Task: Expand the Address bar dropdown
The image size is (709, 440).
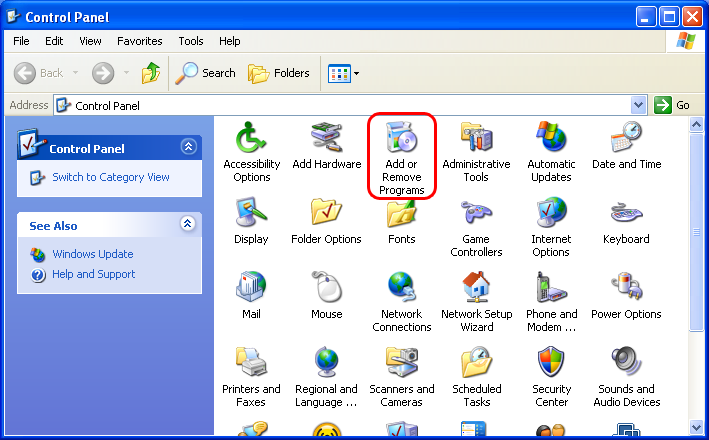Action: point(638,105)
